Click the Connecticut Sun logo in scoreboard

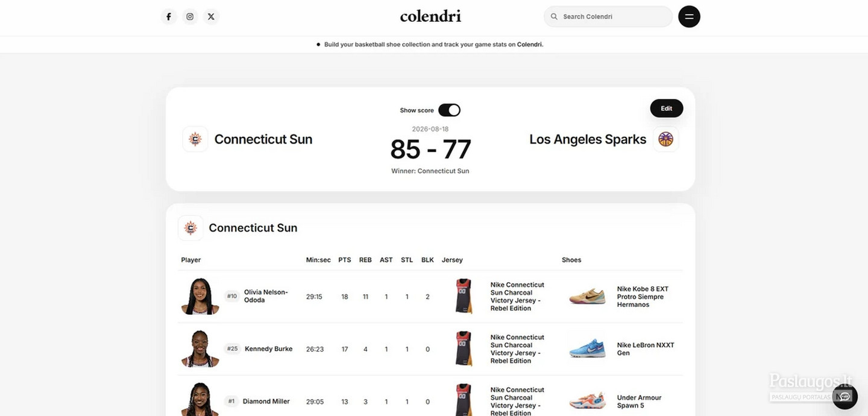pos(195,139)
